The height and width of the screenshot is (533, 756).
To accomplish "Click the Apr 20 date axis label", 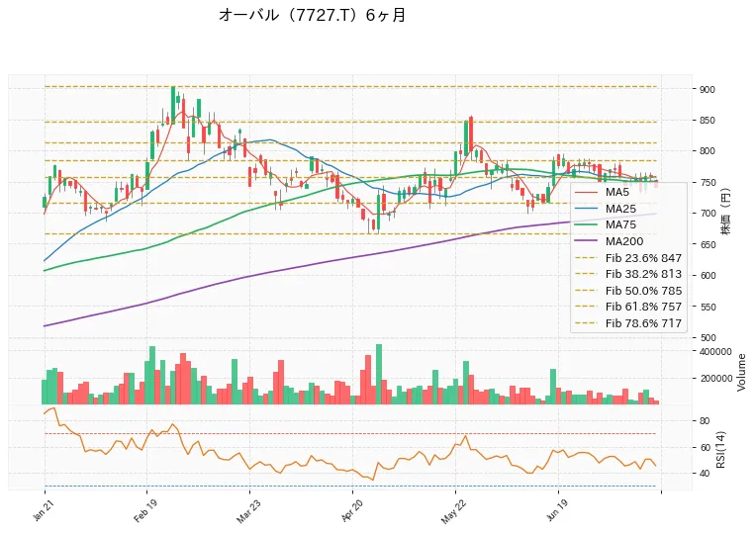I will pyautogui.click(x=351, y=511).
